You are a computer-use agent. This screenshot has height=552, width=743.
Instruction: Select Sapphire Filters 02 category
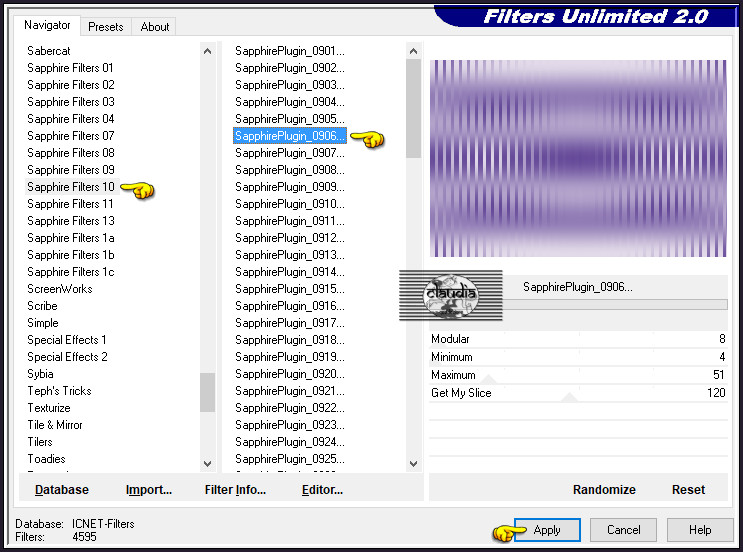tap(71, 85)
